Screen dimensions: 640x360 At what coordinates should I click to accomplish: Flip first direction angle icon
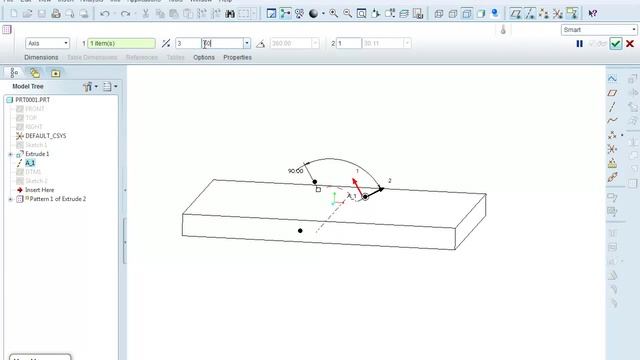pos(166,43)
